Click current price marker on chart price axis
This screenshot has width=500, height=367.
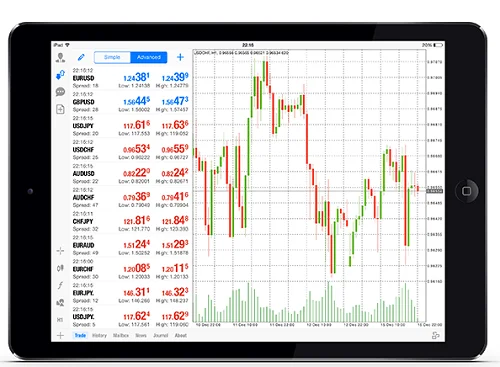point(434,191)
